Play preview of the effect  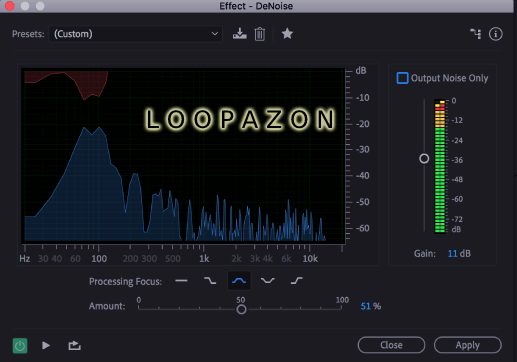(46, 345)
